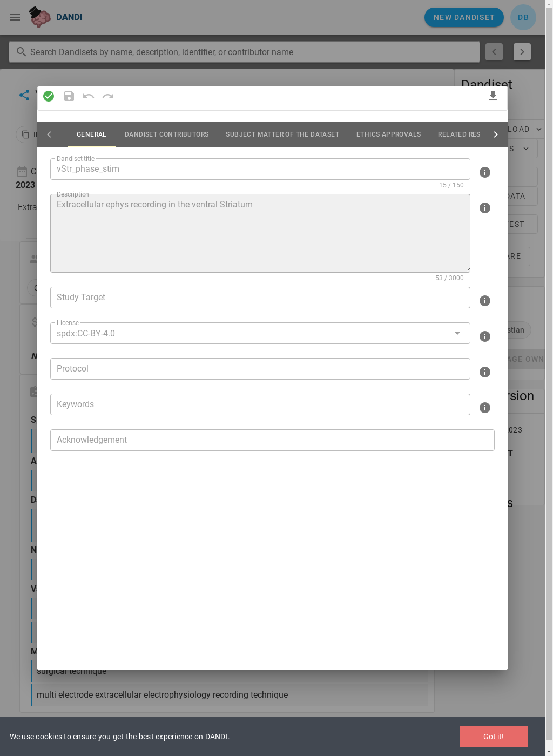
Task: Click the Acknowledgement input field
Action: coord(272,440)
